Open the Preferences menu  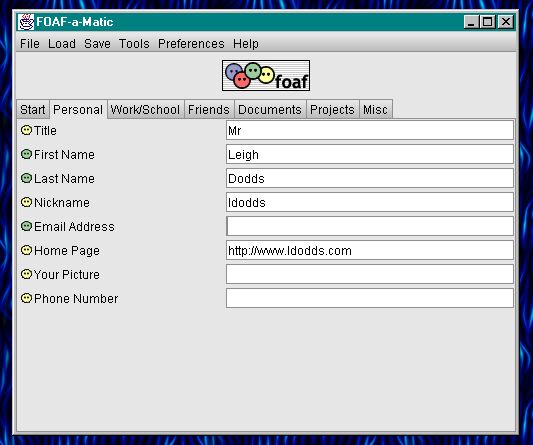(x=191, y=44)
